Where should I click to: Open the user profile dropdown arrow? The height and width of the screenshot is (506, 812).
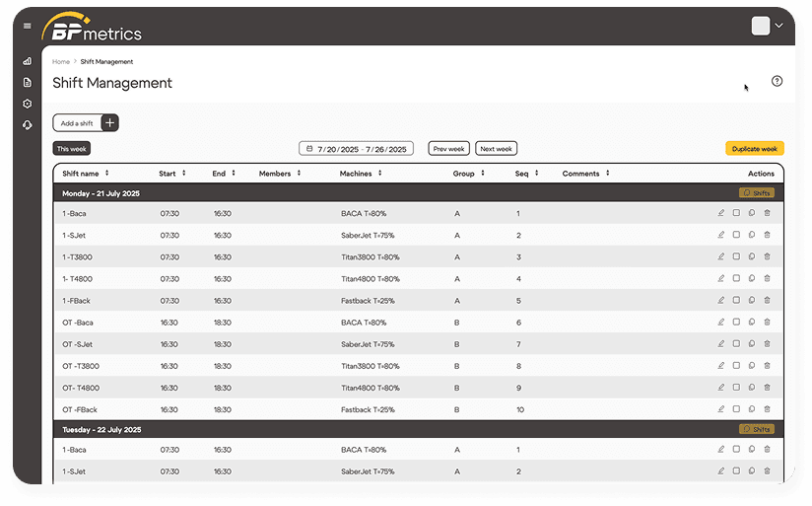pyautogui.click(x=779, y=26)
